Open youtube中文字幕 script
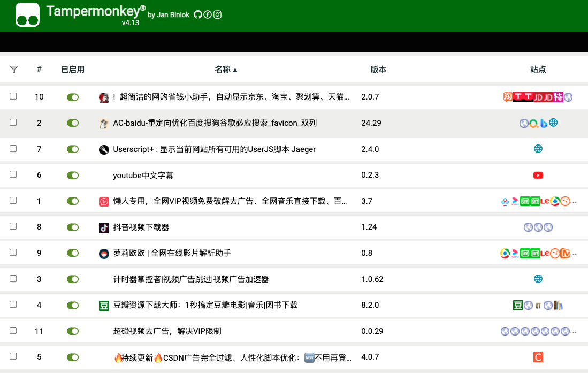This screenshot has height=373, width=588. click(x=143, y=175)
